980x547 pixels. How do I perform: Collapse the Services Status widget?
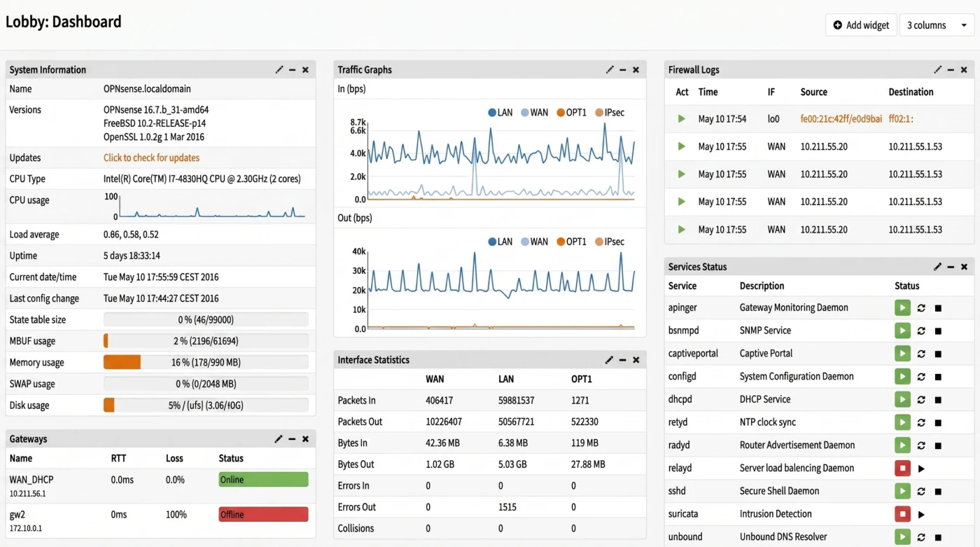pos(951,267)
